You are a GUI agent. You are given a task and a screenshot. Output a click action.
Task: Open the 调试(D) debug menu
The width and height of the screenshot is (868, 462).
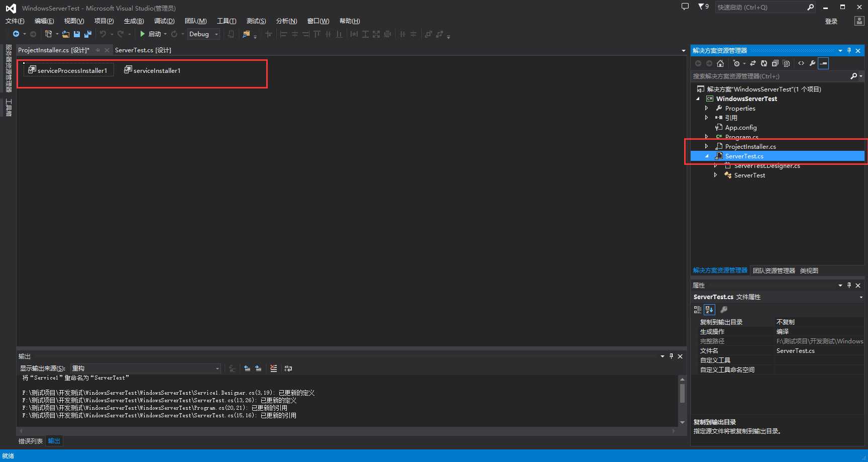(164, 21)
